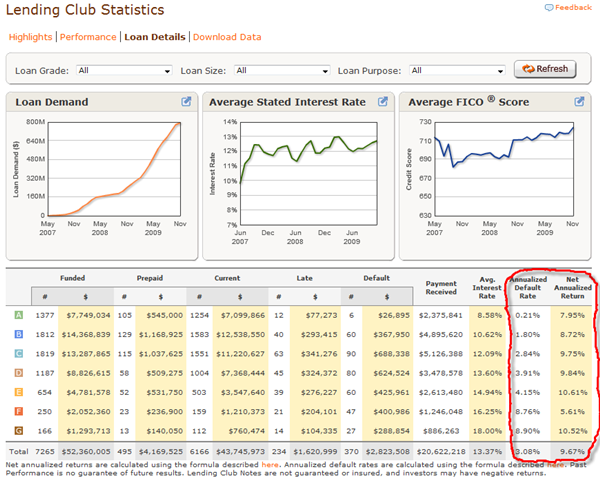Screen dimensions: 600x478
Task: Click the Annualized Default Rate header
Action: (528, 287)
